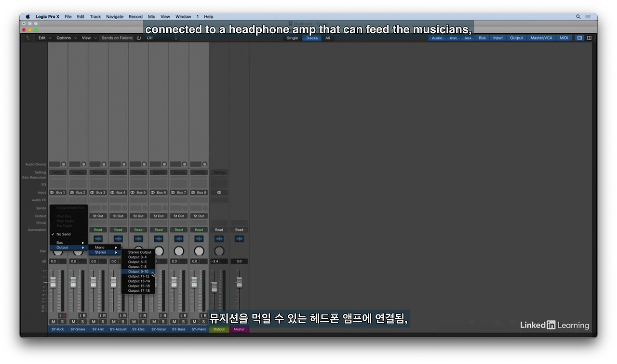Open the mixer Edit dropdown menu

coord(44,38)
